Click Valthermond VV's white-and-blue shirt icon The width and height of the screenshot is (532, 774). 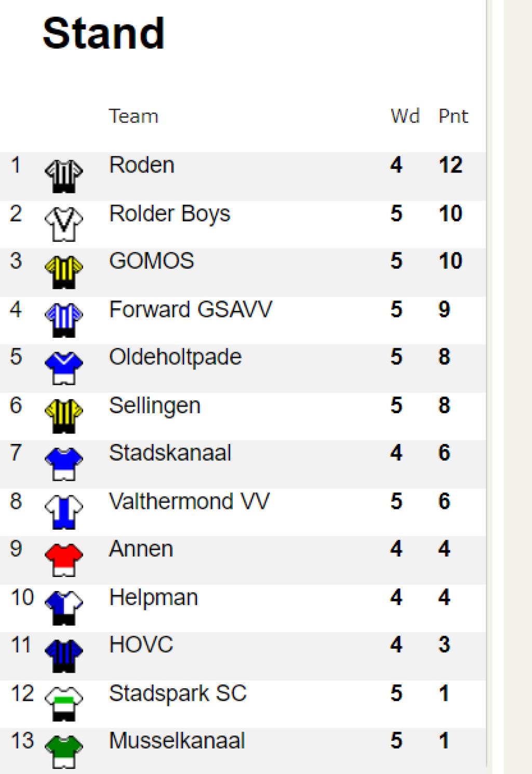63,512
